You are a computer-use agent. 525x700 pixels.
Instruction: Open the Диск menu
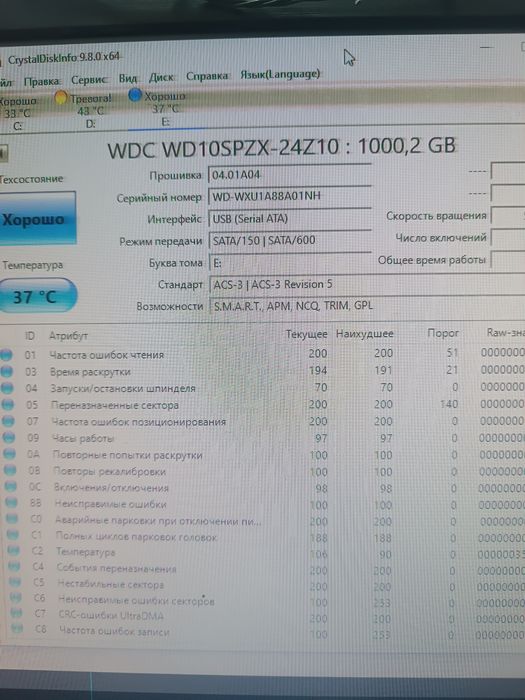[161, 77]
